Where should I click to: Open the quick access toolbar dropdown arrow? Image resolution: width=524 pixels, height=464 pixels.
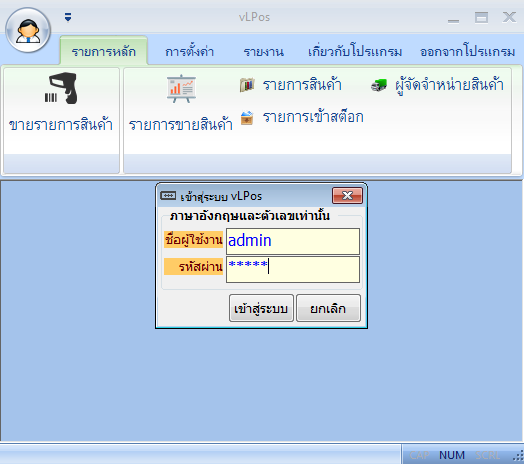(68, 17)
